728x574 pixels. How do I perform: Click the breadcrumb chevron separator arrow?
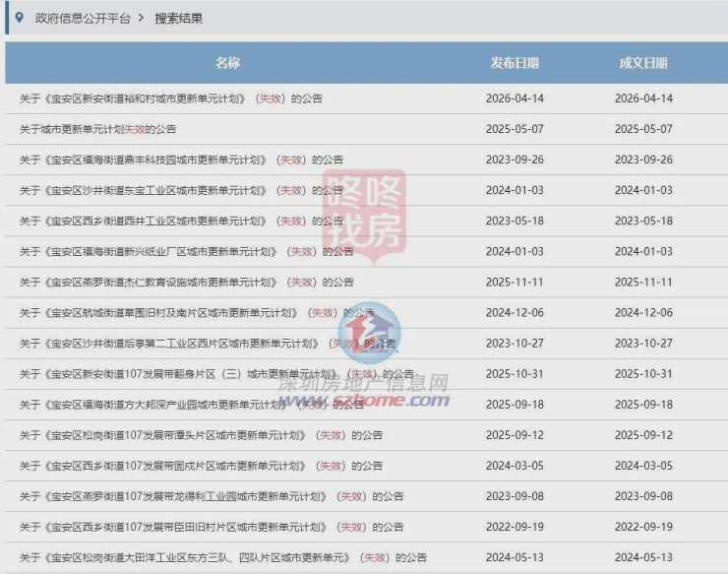pyautogui.click(x=141, y=19)
